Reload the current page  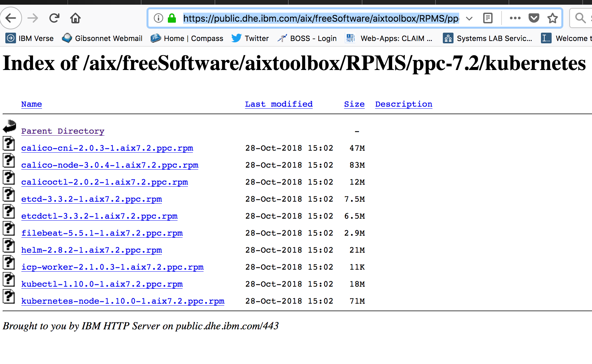pyautogui.click(x=54, y=18)
